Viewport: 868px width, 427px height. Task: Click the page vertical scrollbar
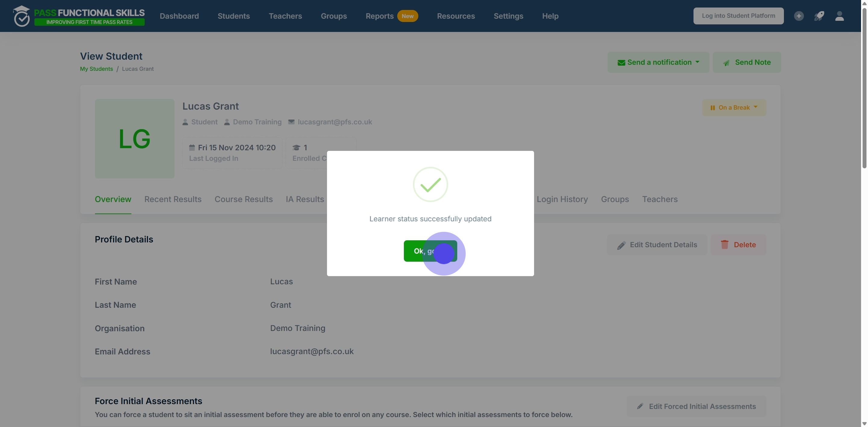(x=864, y=88)
